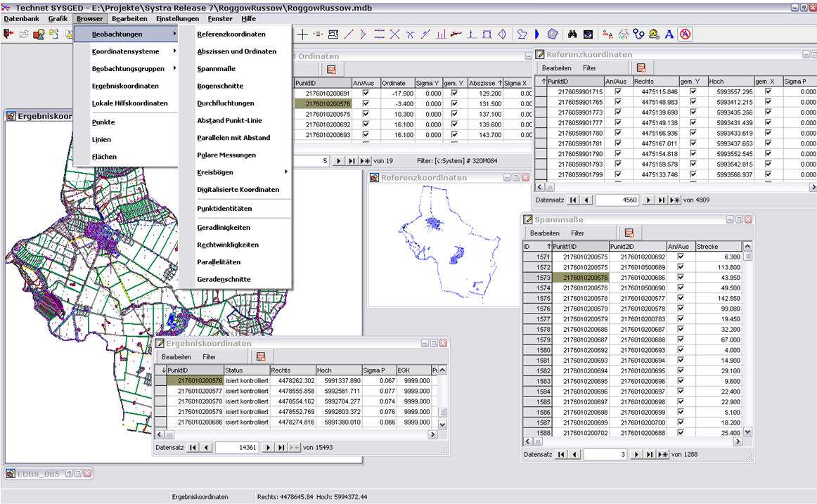Toggle An/Aus checkbox in Spannmaße row 1573
The image size is (817, 504).
point(680,278)
